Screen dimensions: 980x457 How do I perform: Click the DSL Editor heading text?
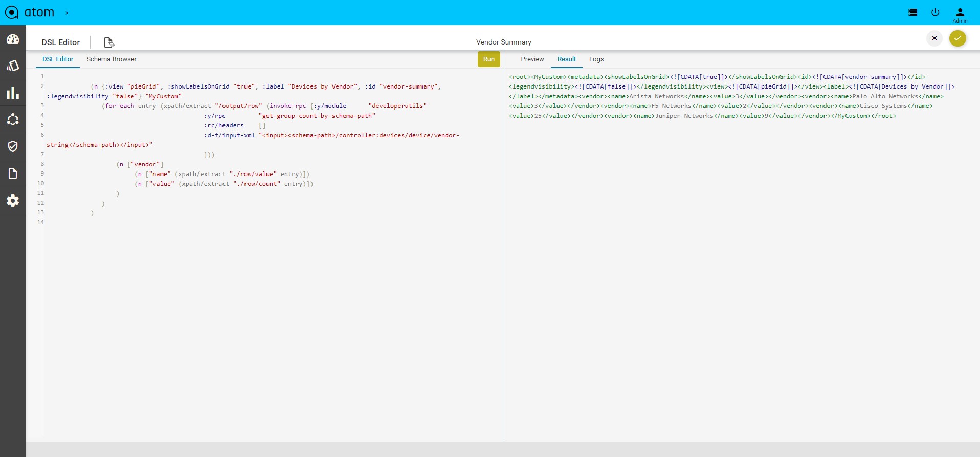coord(61,42)
